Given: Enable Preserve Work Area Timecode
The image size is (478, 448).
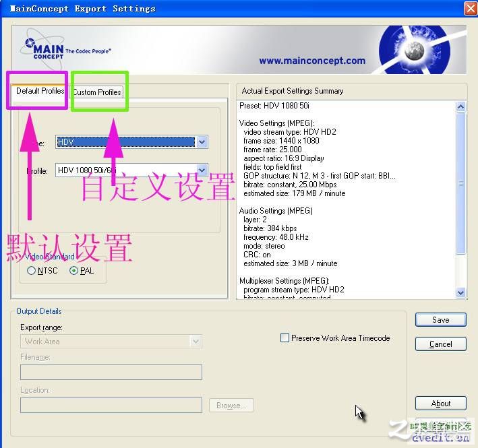Looking at the screenshot, I should (x=285, y=338).
